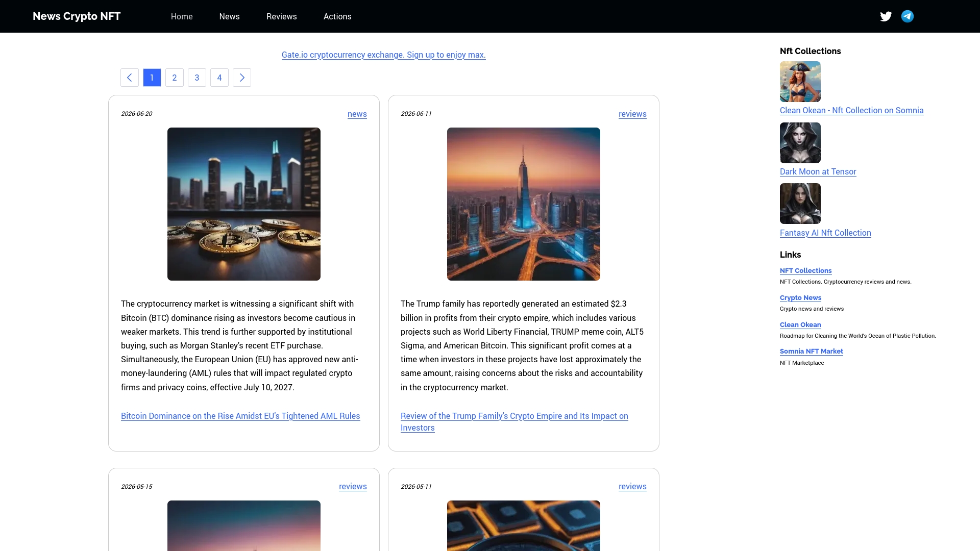Image resolution: width=980 pixels, height=551 pixels.
Task: Click reviews tag on 2026-05-15 article
Action: pyautogui.click(x=353, y=487)
